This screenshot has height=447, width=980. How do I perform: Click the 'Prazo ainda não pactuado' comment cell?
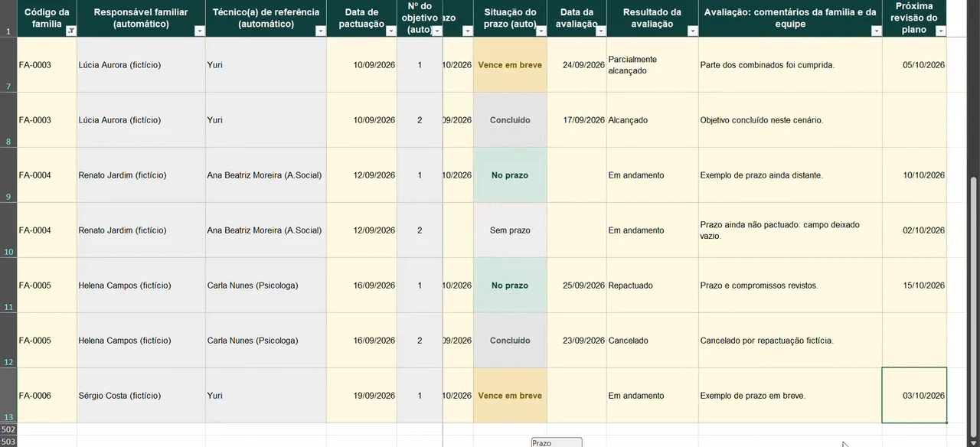pyautogui.click(x=790, y=230)
